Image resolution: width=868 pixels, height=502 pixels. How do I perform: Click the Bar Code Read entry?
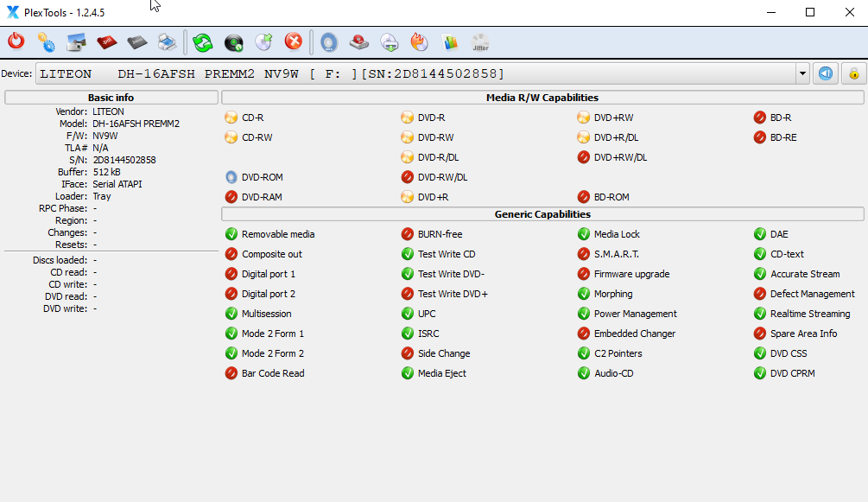[x=264, y=373]
